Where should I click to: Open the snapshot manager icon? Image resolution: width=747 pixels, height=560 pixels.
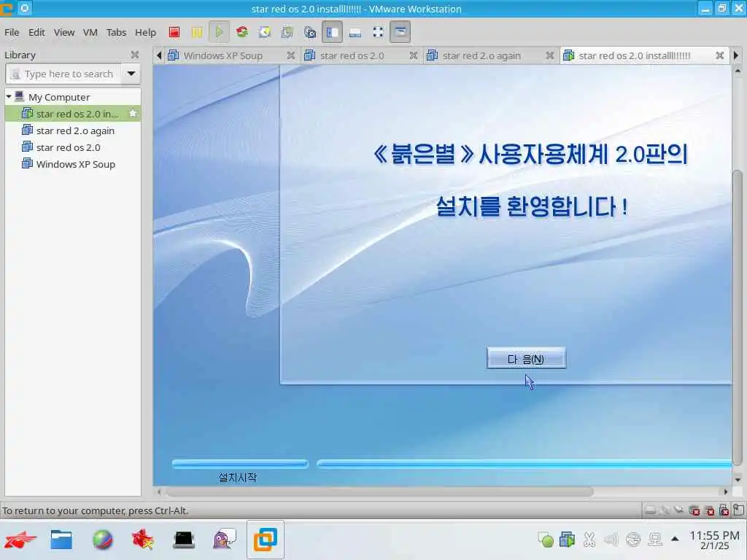pyautogui.click(x=309, y=32)
